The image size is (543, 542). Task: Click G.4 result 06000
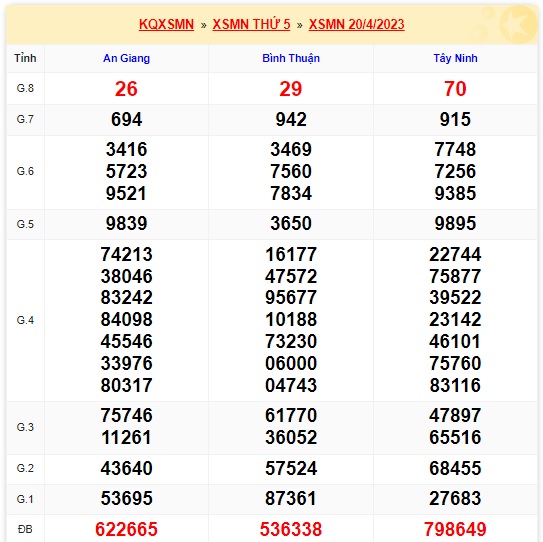tap(291, 363)
